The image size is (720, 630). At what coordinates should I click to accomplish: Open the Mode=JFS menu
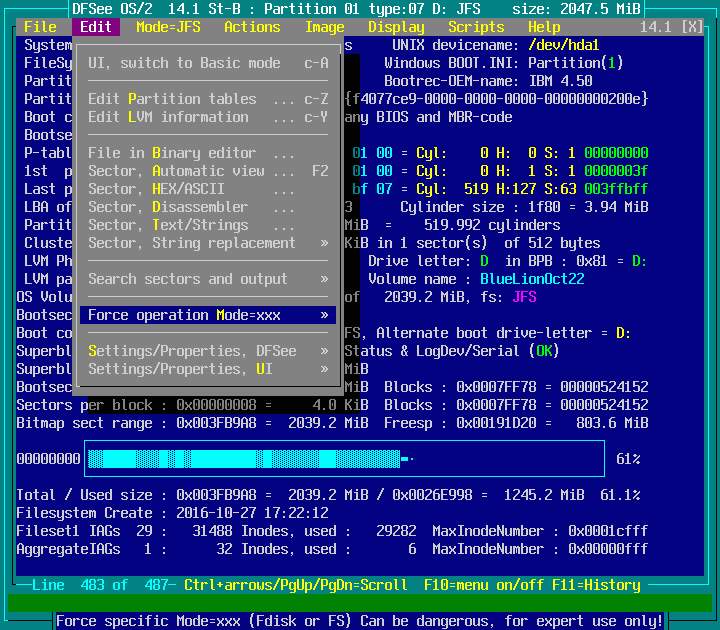(x=168, y=27)
